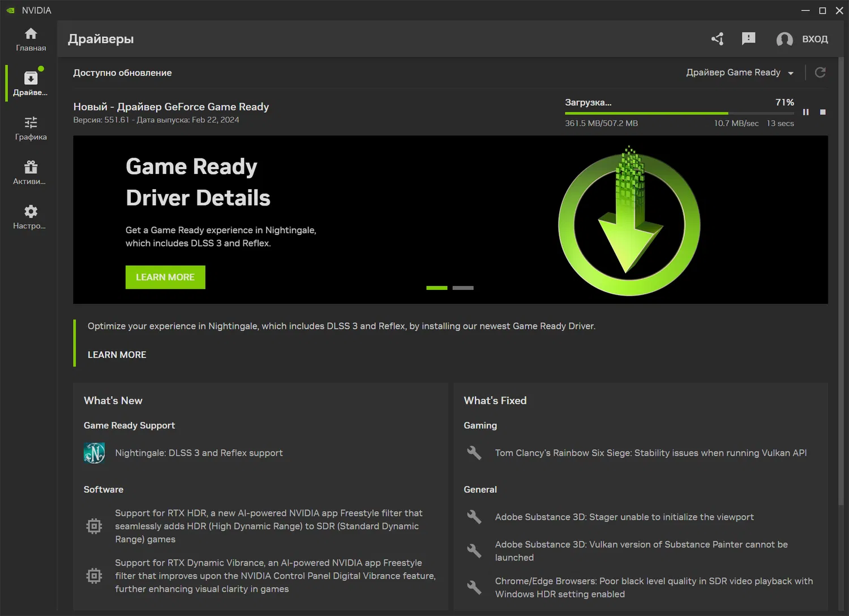The height and width of the screenshot is (616, 849).
Task: Go to the Главная home section
Action: tap(31, 40)
